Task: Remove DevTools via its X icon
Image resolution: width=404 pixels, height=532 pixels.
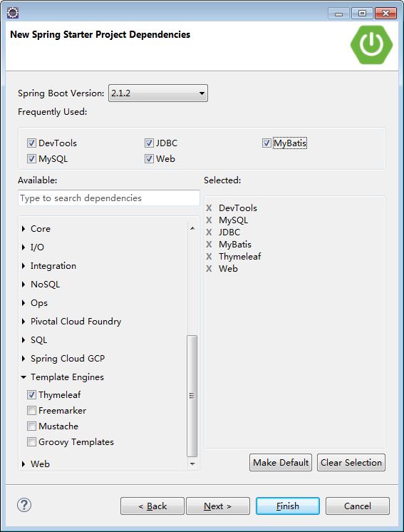Action: point(209,208)
